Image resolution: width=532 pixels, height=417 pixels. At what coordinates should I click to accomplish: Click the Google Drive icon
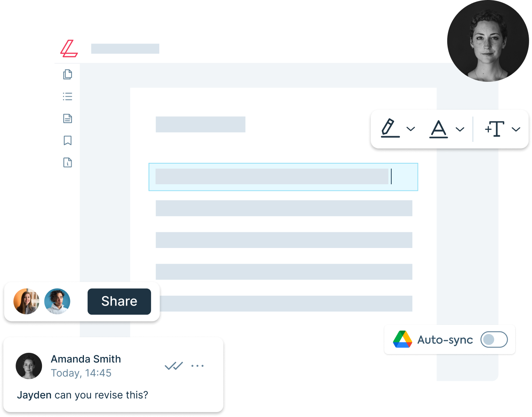click(402, 340)
